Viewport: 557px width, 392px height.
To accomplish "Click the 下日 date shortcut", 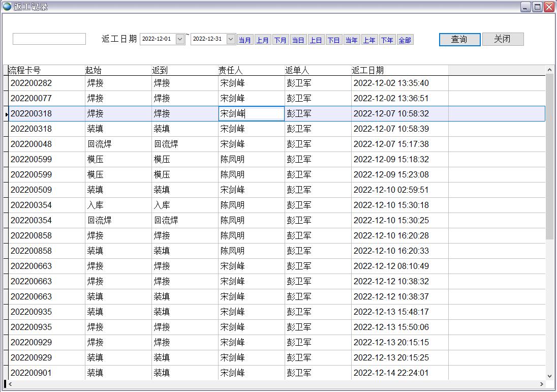I will [334, 40].
